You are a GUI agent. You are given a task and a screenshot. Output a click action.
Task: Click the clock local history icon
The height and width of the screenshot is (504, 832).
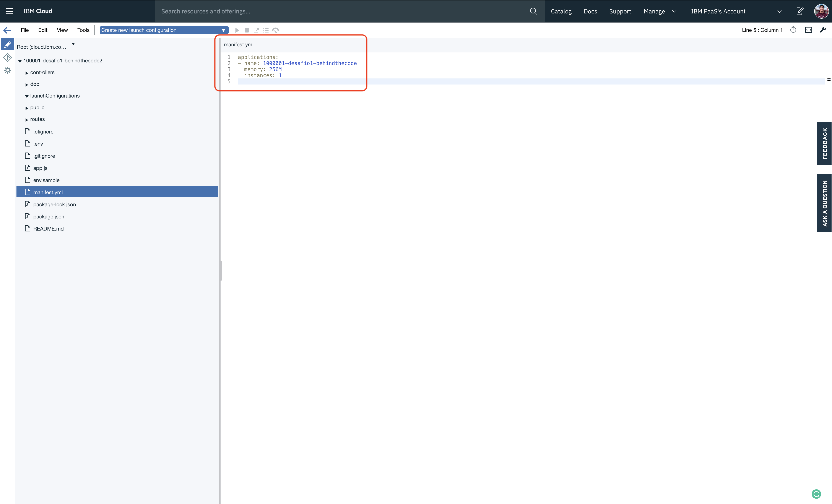(x=793, y=30)
